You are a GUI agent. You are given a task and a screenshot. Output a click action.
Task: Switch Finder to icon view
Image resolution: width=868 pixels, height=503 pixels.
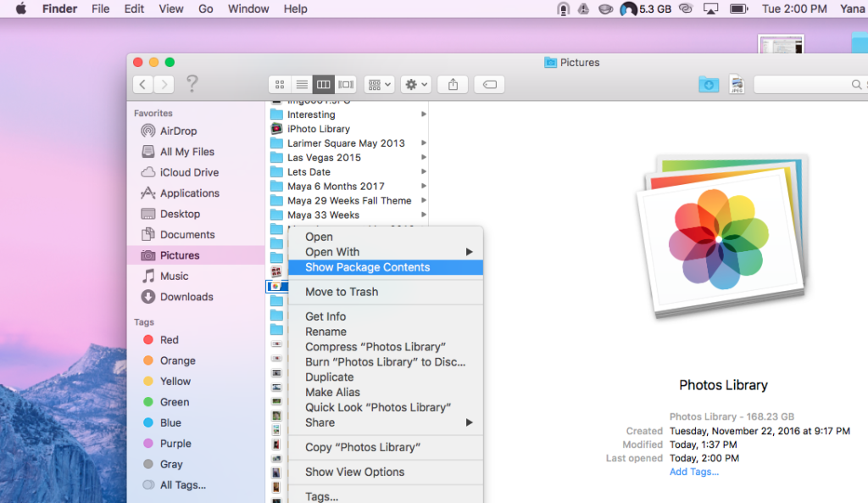[x=280, y=85]
